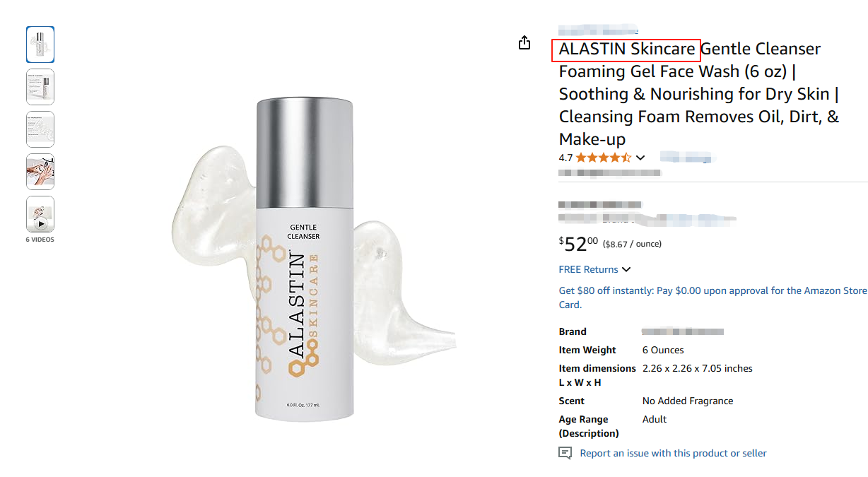Click Report an issue with this product link
Image resolution: width=868 pixels, height=477 pixels.
[x=673, y=453]
